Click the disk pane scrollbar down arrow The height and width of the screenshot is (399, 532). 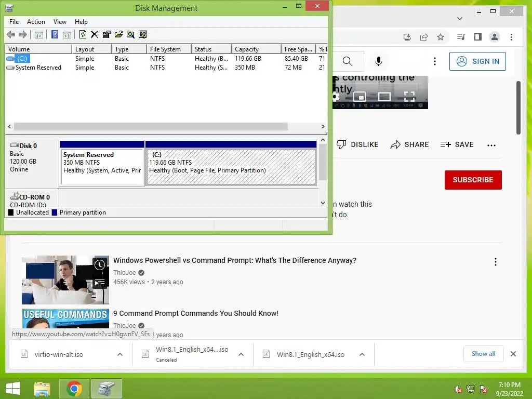(x=323, y=203)
